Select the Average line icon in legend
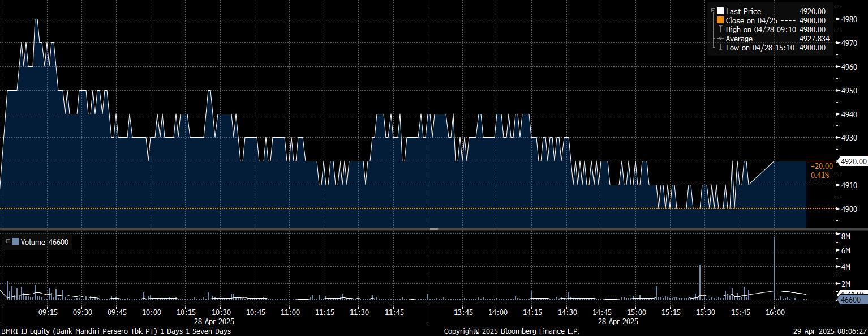Screen dimensions: 868x336 [720, 39]
